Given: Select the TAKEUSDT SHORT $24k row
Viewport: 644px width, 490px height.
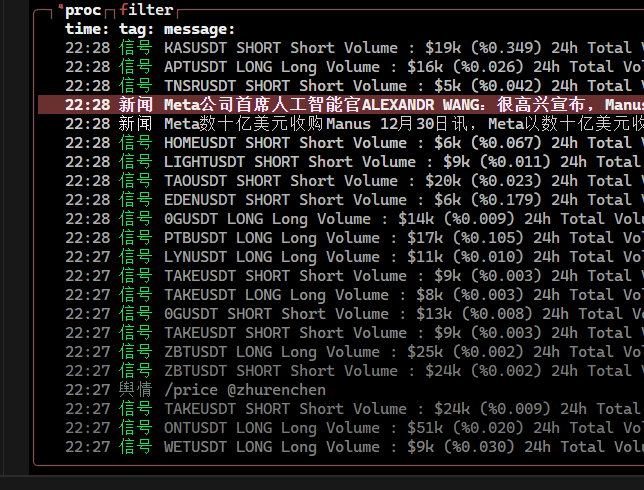Looking at the screenshot, I should [x=341, y=409].
